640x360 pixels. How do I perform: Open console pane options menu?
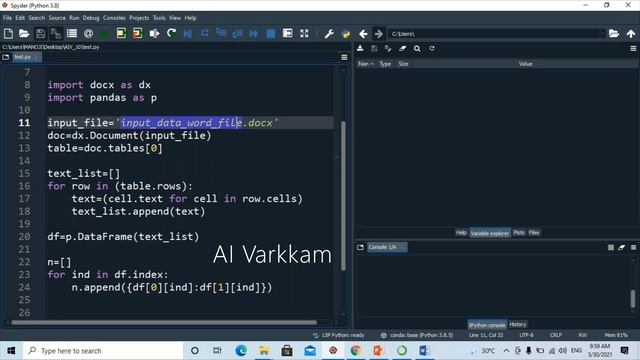[633, 247]
